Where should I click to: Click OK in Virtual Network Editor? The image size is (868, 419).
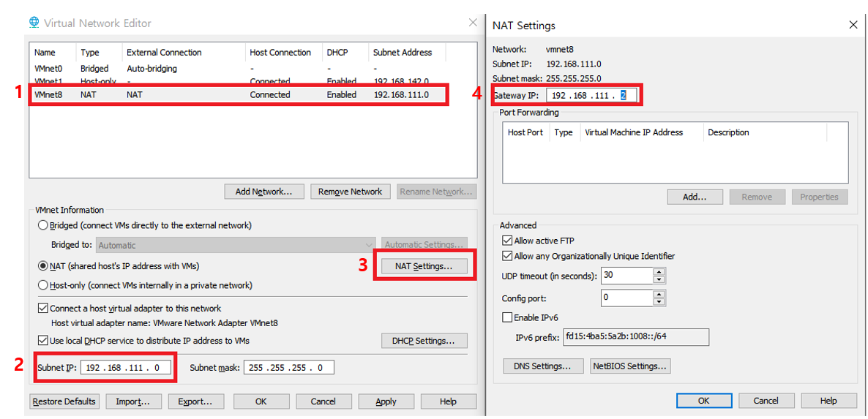coord(261,401)
